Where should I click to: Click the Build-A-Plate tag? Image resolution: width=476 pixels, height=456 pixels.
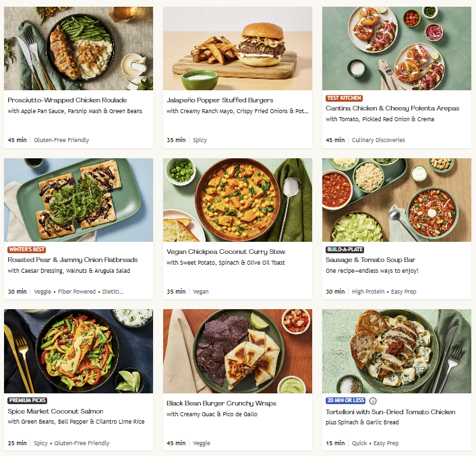coord(346,249)
